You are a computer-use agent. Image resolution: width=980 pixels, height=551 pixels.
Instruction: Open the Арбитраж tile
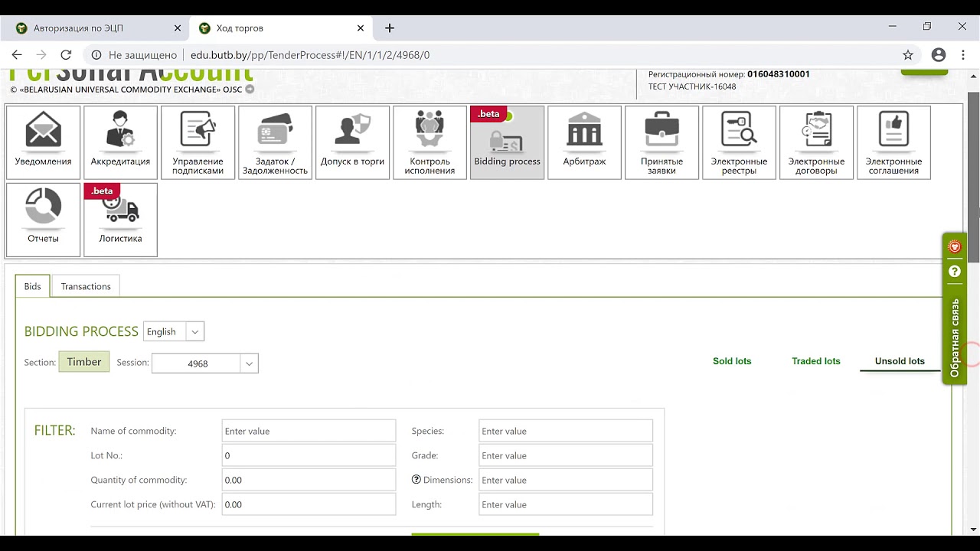point(584,142)
